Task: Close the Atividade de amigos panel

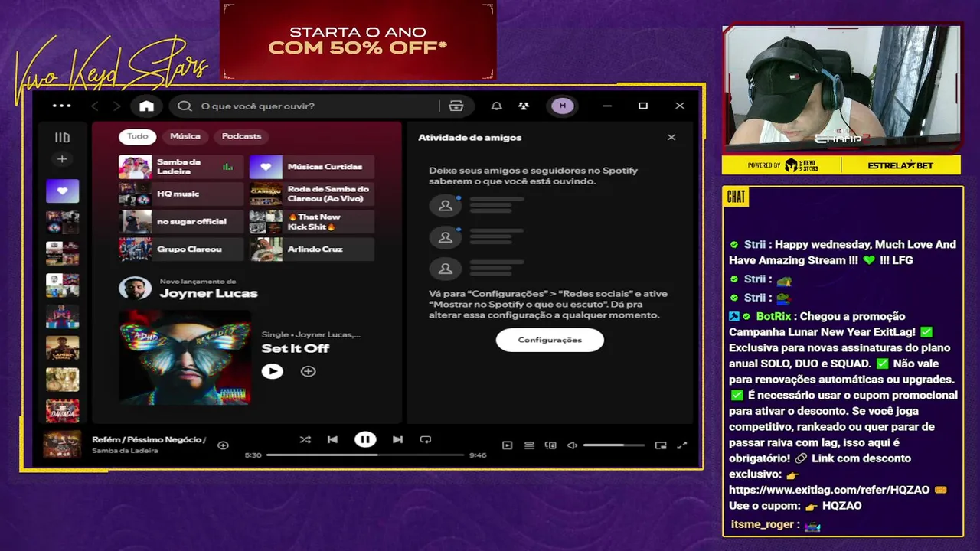Action: coord(671,137)
